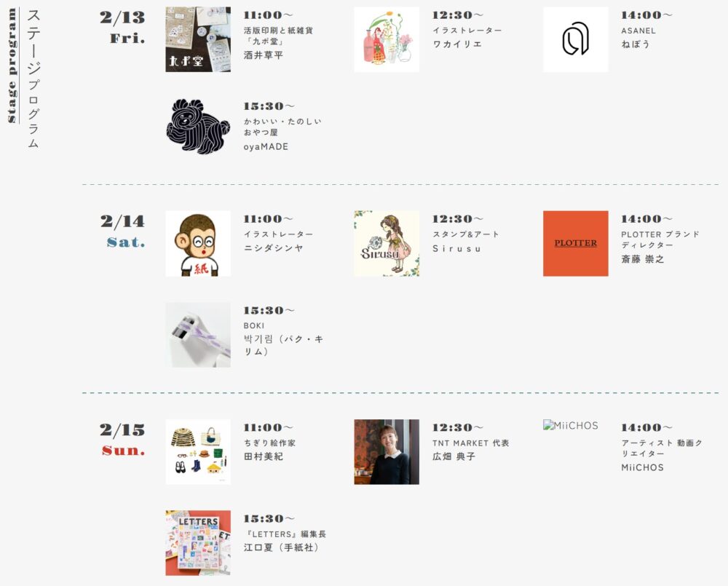Click the 江口夏（手紙社）name text
Viewport: 728px width, 586px height.
282,548
